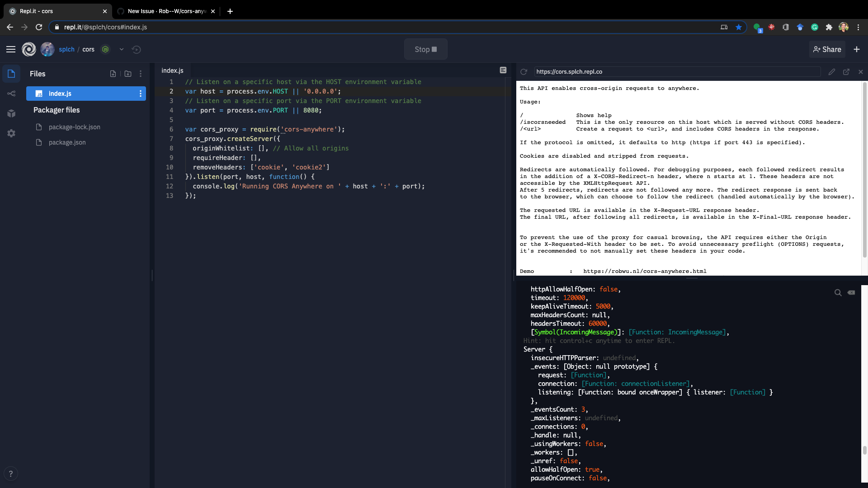868x488 pixels.
Task: Stop the running repl
Action: click(425, 49)
